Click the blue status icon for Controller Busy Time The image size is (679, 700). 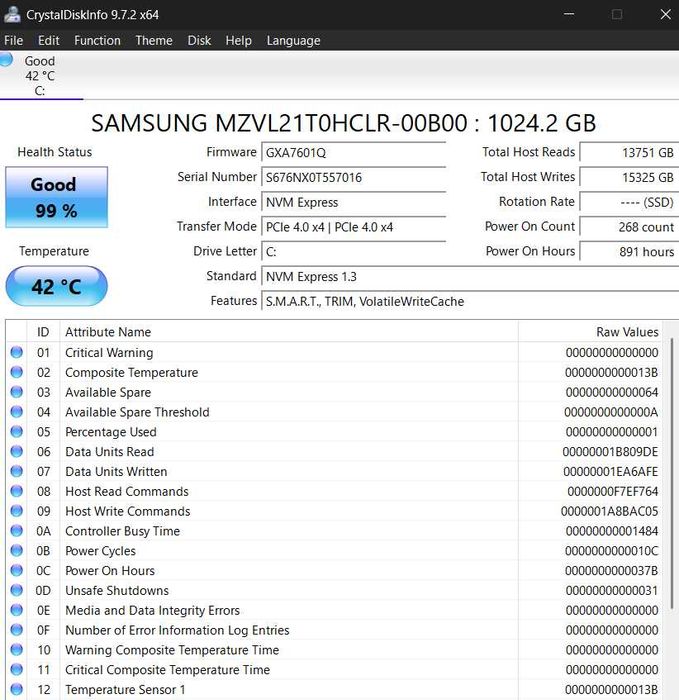[17, 531]
